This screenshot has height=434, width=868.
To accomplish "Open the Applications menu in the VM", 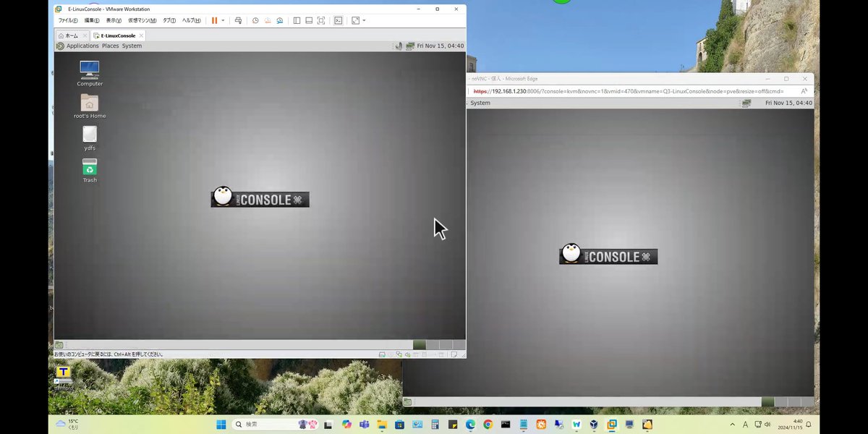I will [82, 46].
